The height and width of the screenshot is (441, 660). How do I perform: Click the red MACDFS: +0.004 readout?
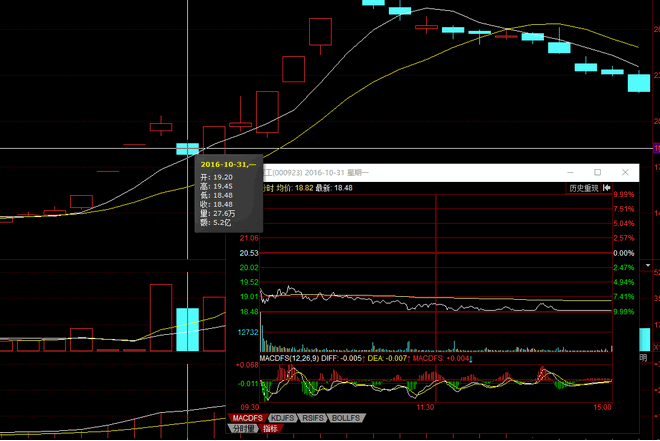[441, 358]
